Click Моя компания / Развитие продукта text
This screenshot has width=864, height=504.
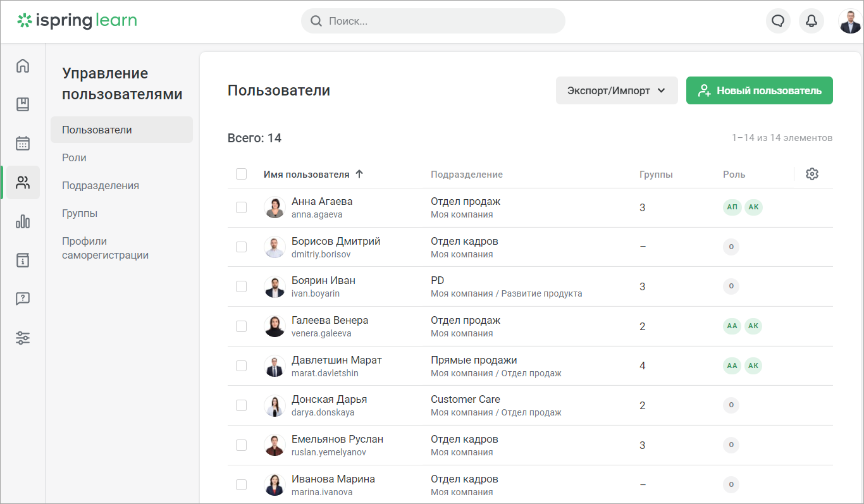tap(507, 293)
